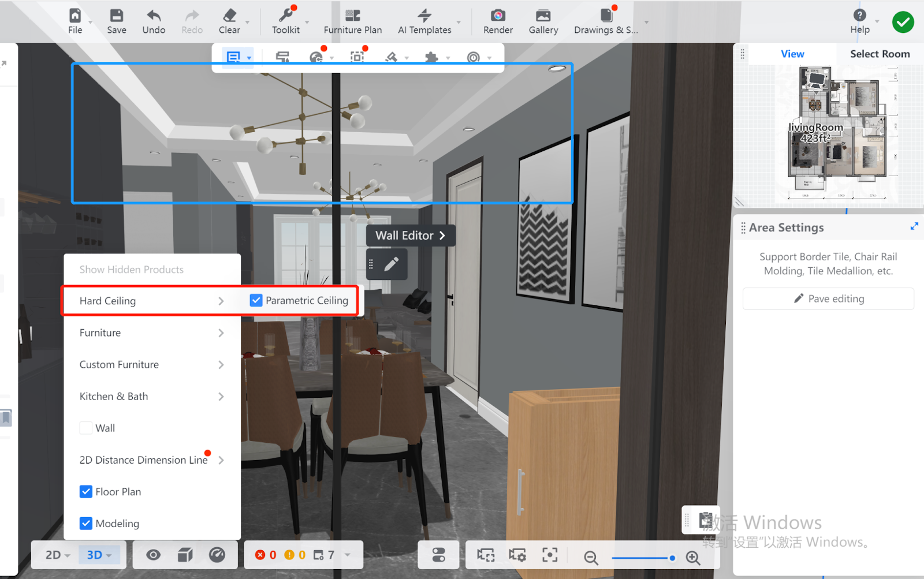This screenshot has height=579, width=924.
Task: Select the puzzle piece plugin icon
Action: click(x=431, y=57)
